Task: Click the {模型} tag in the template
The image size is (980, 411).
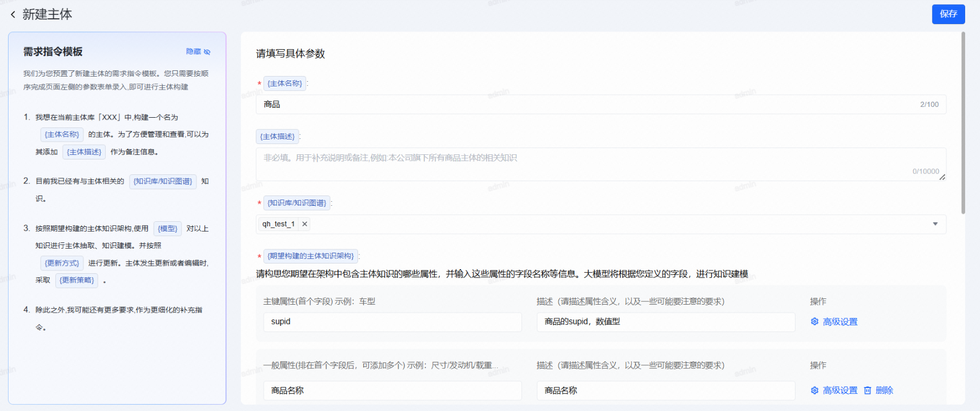Action: click(167, 229)
